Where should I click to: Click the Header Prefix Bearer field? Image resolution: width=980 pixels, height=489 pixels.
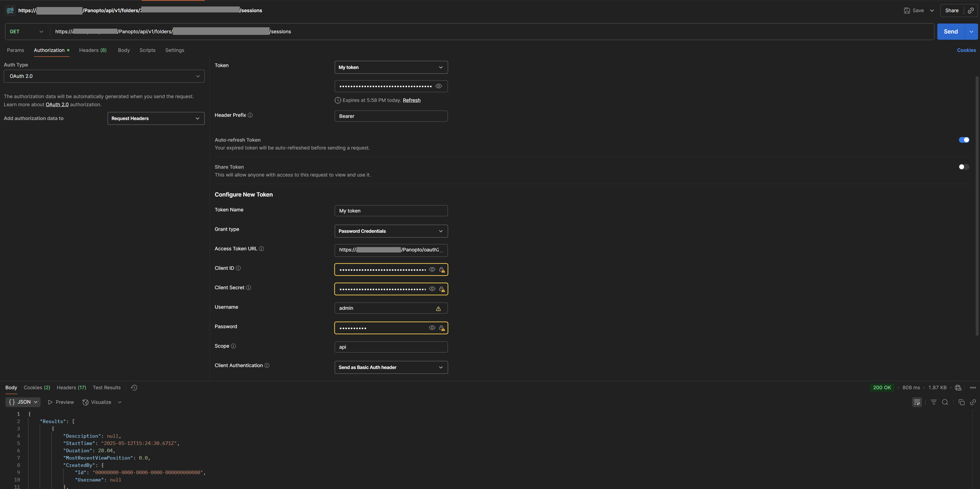391,116
